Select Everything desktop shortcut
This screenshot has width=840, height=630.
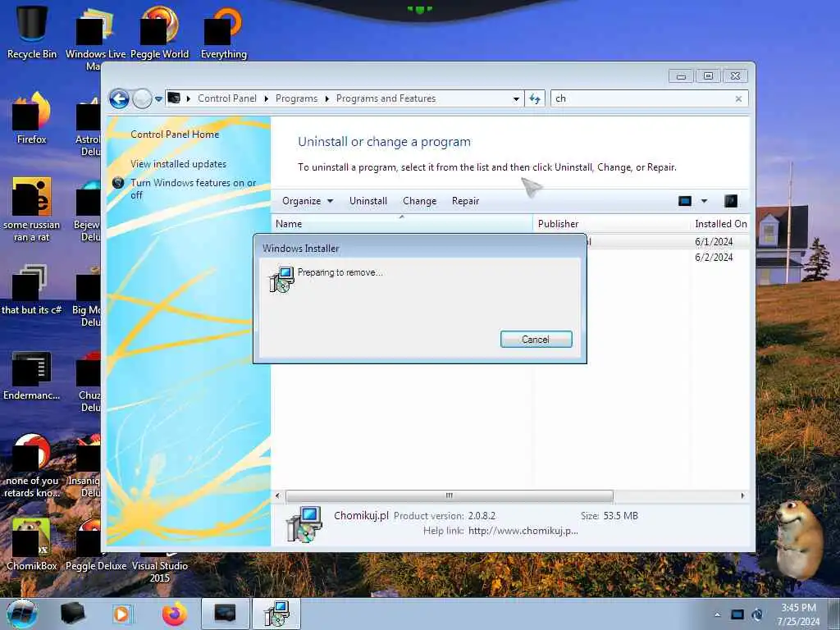coord(223,31)
